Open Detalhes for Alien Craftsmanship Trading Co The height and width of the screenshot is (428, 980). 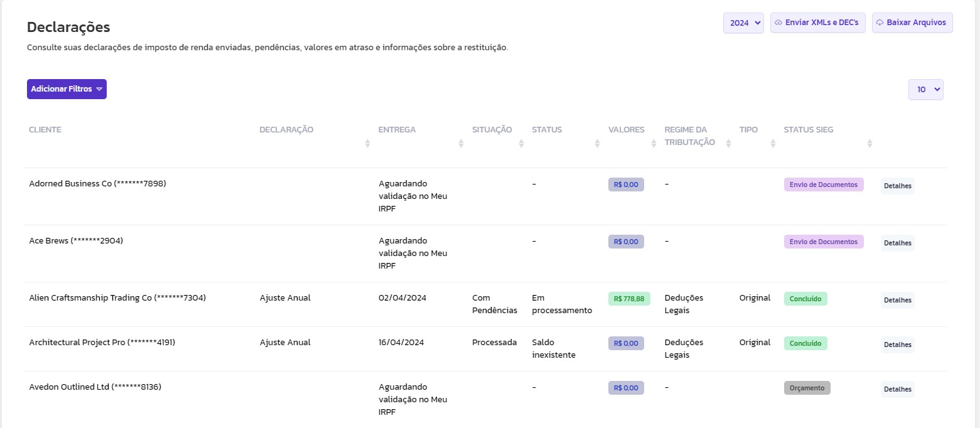897,300
